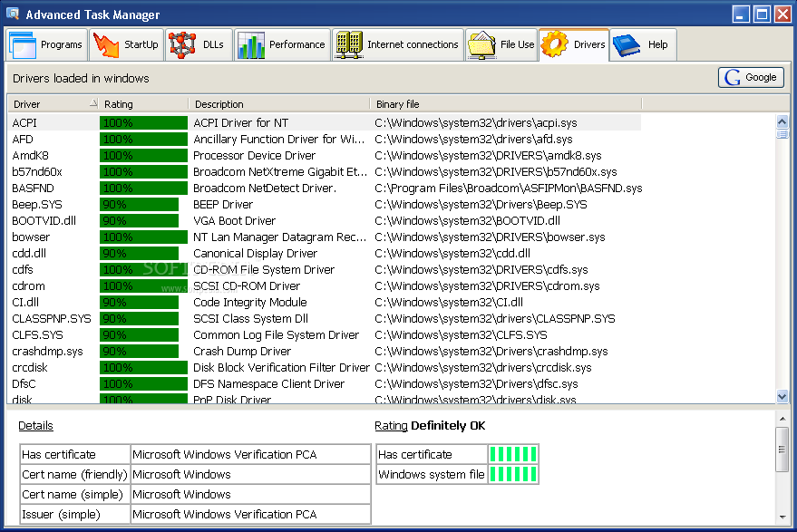Click the 'Code Integrity Module' description
797x532 pixels.
(x=250, y=303)
